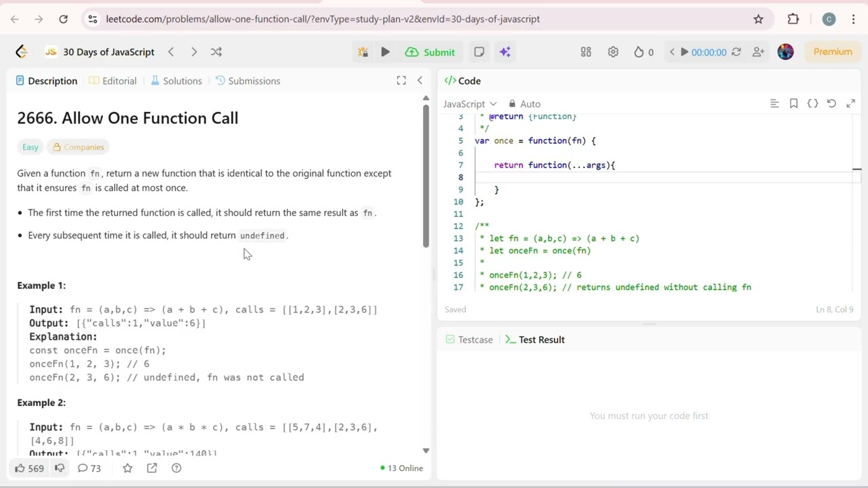Click the braces code icon
Image resolution: width=868 pixels, height=488 pixels.
[812, 104]
